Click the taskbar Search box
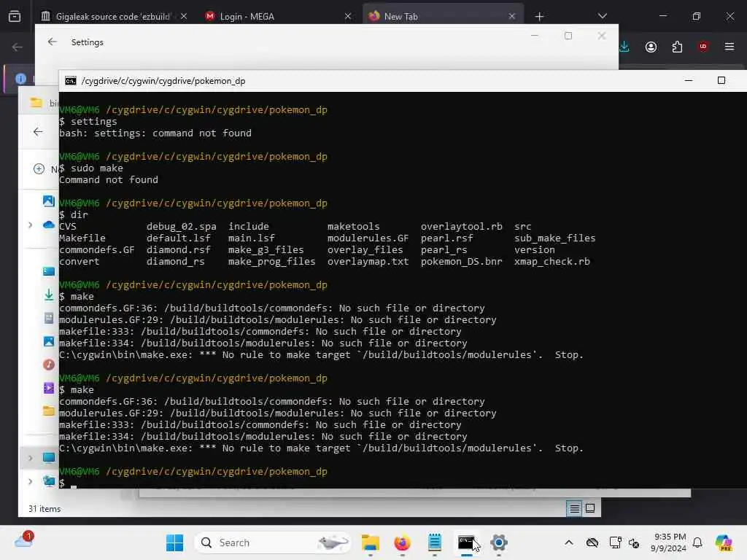The width and height of the screenshot is (747, 560). coord(273,542)
